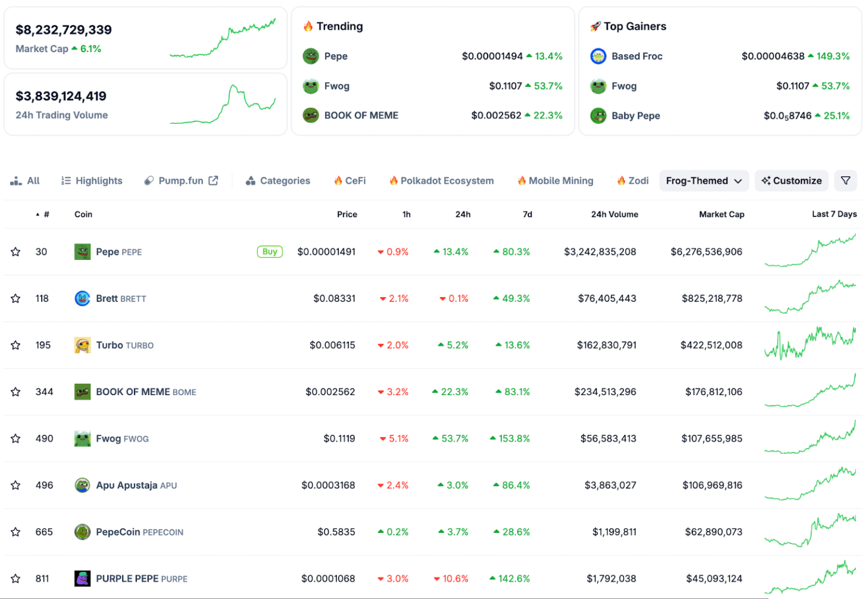Star Pepe as a favorite coin
868x599 pixels.
[x=15, y=252]
